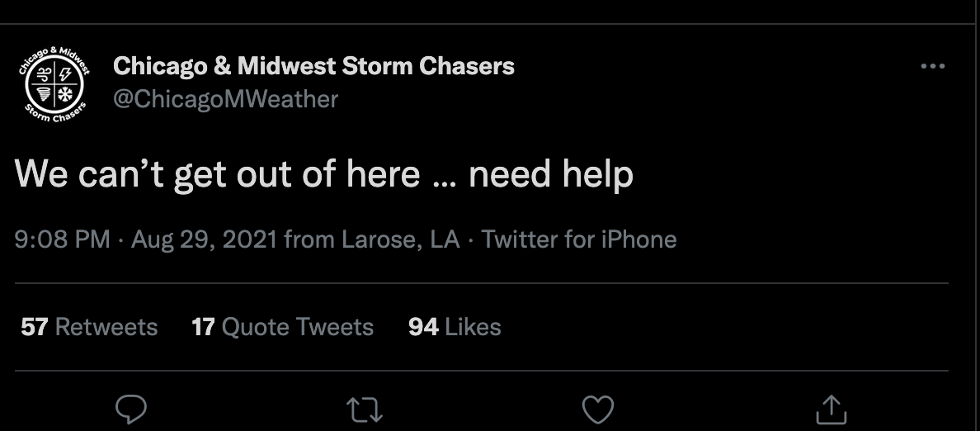
Task: View the 17 Quote Tweets
Action: coord(282,327)
